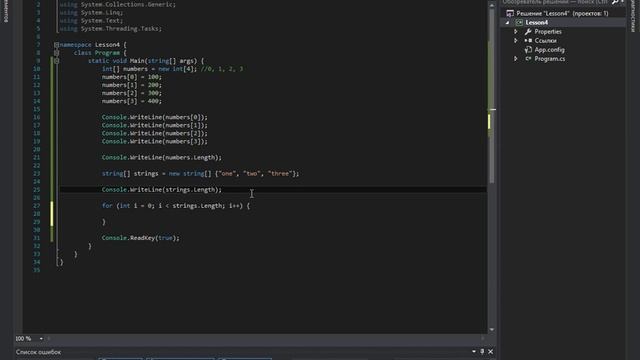Click on "using System.Collections.Generic;"
Image resolution: width=640 pixels, height=360 pixels.
click(x=118, y=4)
